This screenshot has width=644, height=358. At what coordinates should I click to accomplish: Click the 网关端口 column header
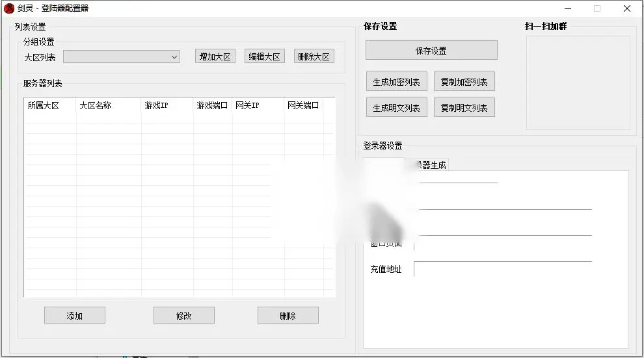[x=304, y=105]
